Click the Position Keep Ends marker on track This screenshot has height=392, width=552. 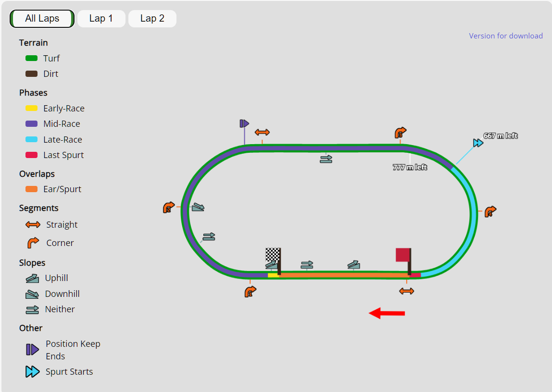(x=244, y=124)
